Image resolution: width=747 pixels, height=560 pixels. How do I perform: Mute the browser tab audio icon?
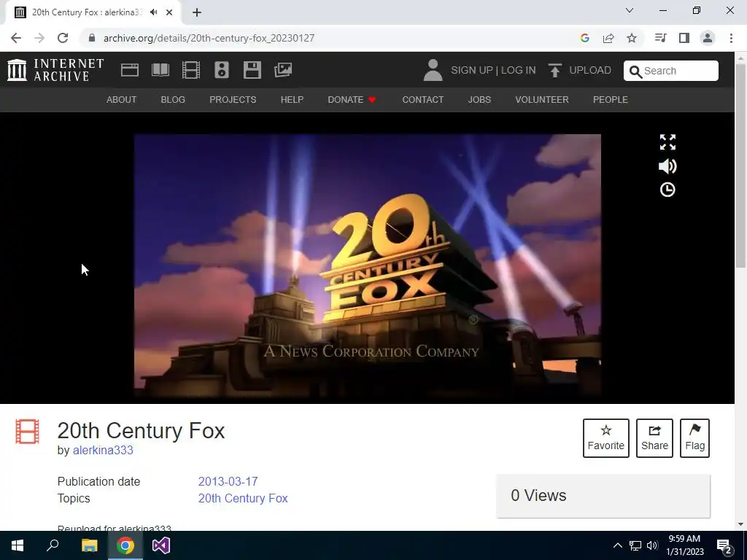pos(153,12)
